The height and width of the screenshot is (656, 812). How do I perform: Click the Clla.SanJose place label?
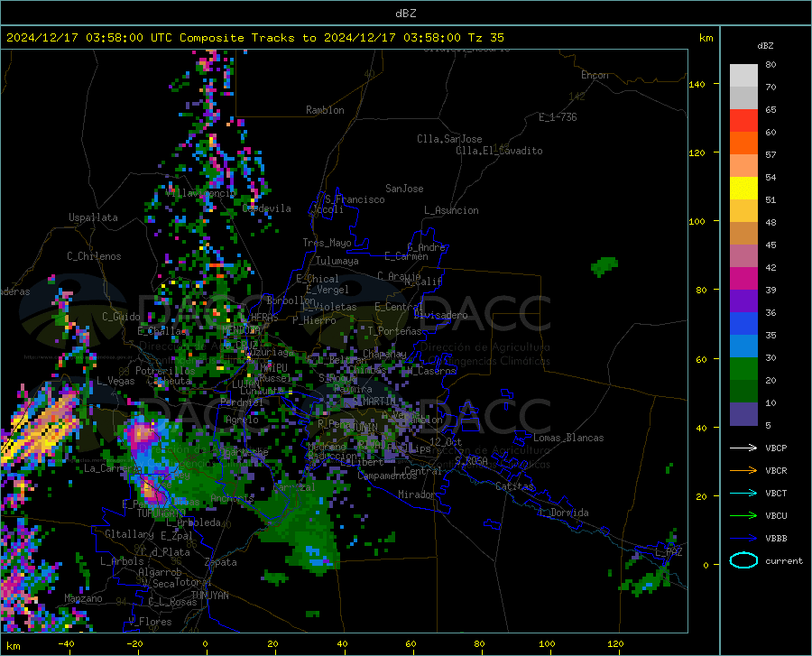point(449,139)
